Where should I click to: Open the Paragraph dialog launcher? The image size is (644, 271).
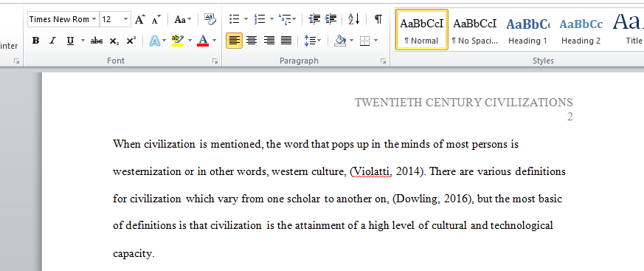point(383,61)
